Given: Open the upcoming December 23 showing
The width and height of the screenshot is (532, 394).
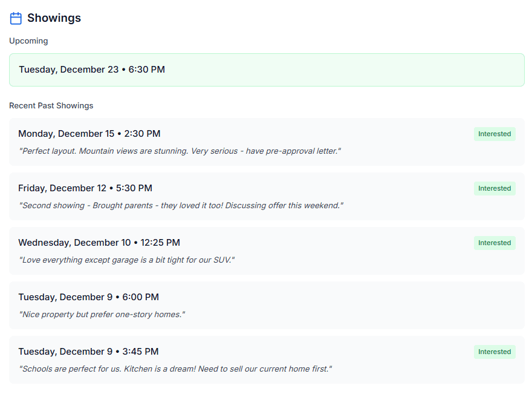Looking at the screenshot, I should click(266, 70).
